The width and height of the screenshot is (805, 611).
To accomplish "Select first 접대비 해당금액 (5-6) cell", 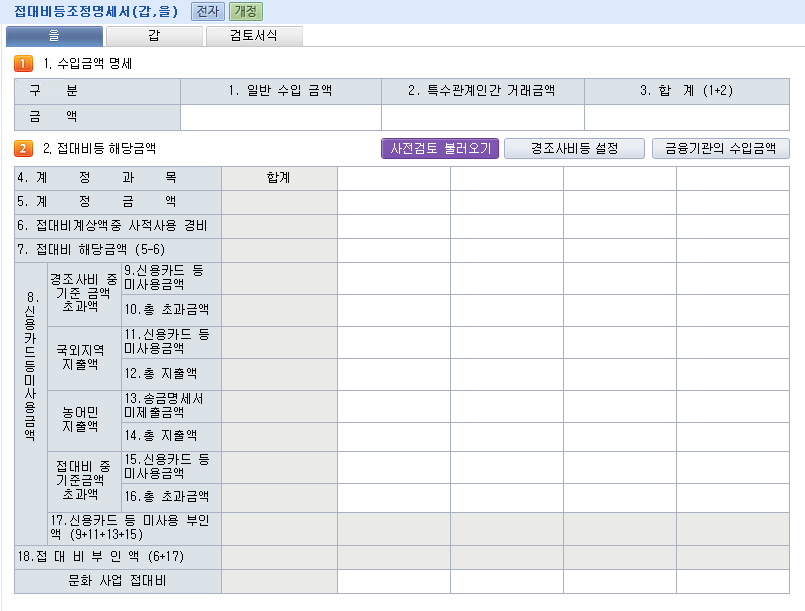I will click(x=394, y=250).
